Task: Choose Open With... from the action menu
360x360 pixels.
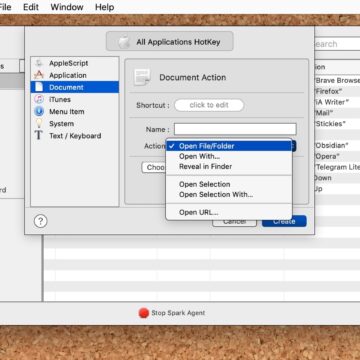Action: coord(229,156)
